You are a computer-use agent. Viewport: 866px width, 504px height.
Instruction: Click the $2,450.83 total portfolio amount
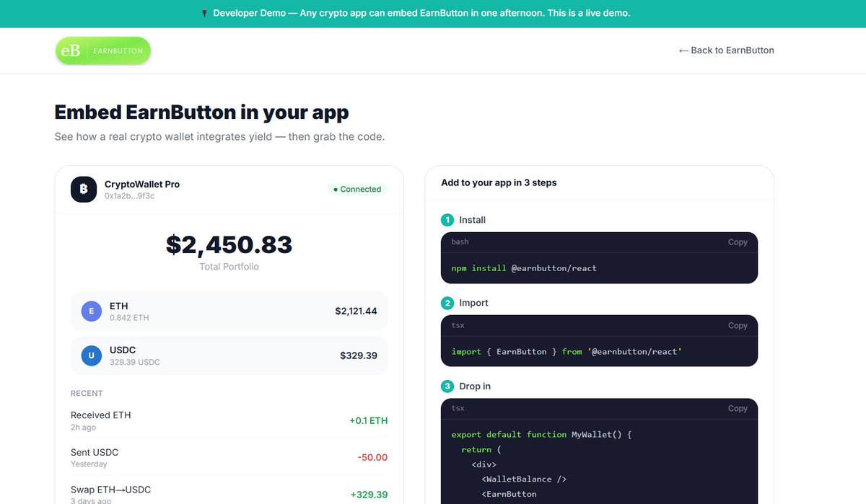point(229,245)
